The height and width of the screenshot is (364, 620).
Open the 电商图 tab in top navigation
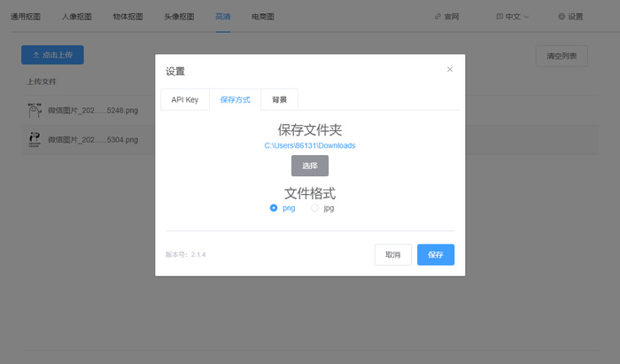pos(263,17)
